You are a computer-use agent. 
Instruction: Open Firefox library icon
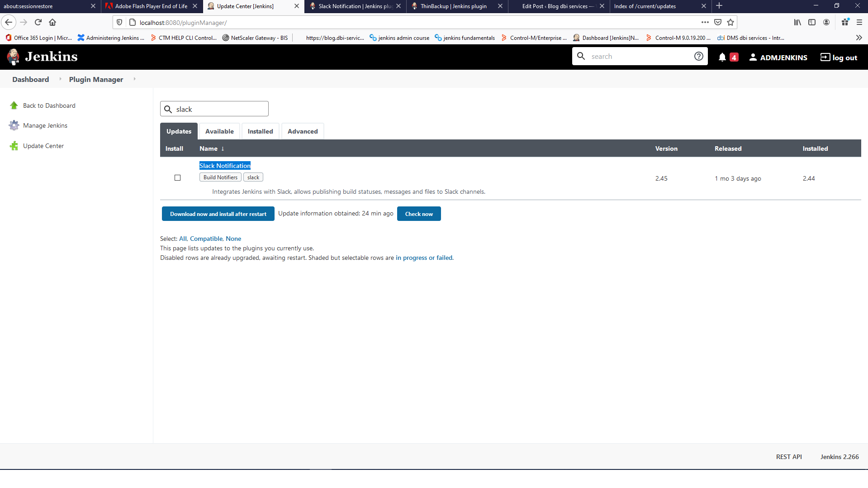[797, 22]
